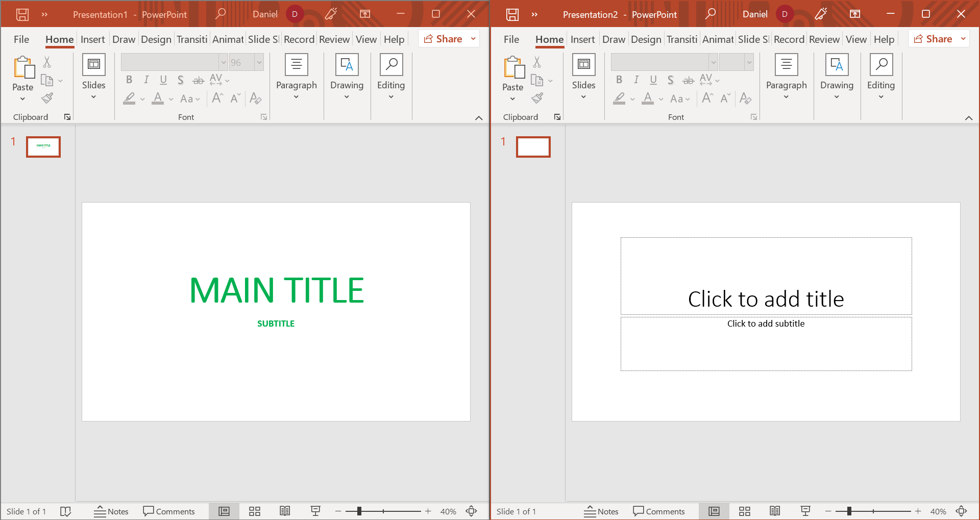
Task: Start Slide Show from Presentation2 status bar
Action: tap(805, 511)
